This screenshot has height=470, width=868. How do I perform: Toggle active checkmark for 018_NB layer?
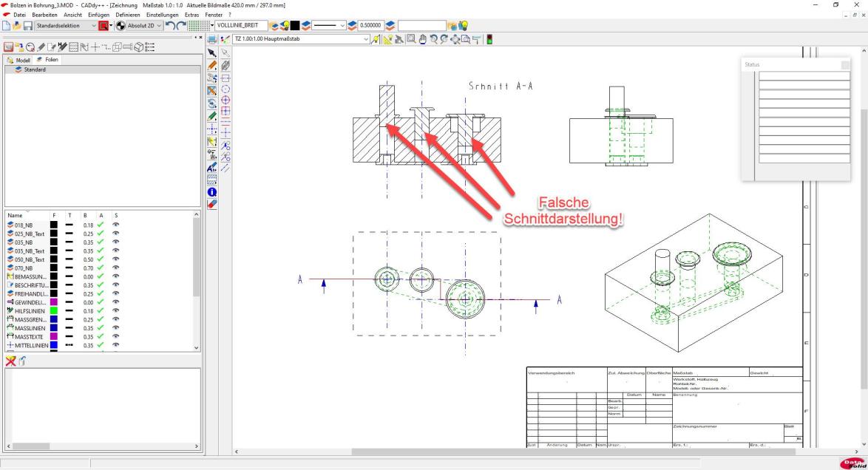pos(102,225)
